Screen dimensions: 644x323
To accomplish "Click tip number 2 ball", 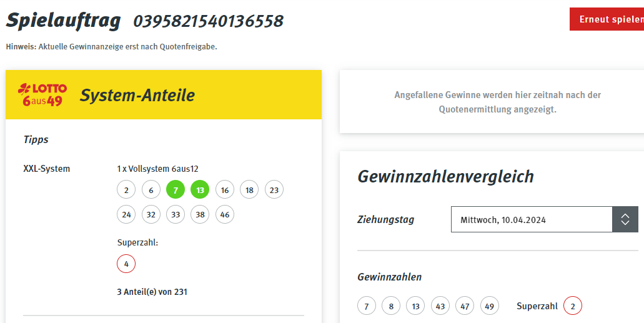I will pyautogui.click(x=126, y=190).
